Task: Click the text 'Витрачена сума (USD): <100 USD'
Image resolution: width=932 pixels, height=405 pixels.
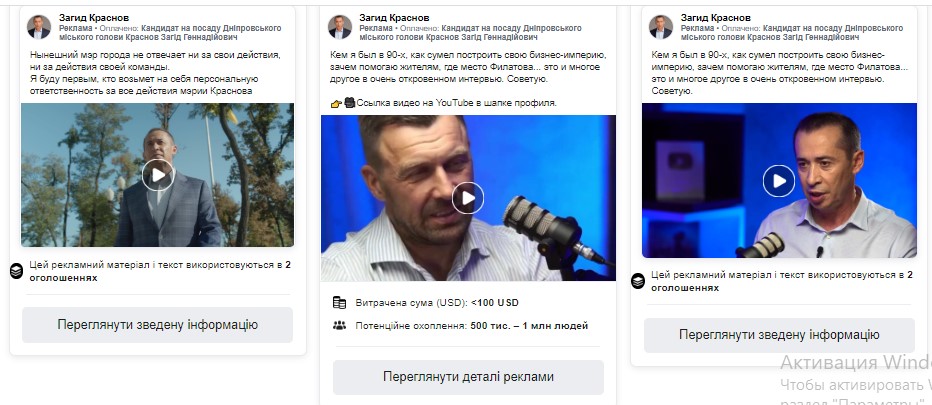Action: click(437, 303)
